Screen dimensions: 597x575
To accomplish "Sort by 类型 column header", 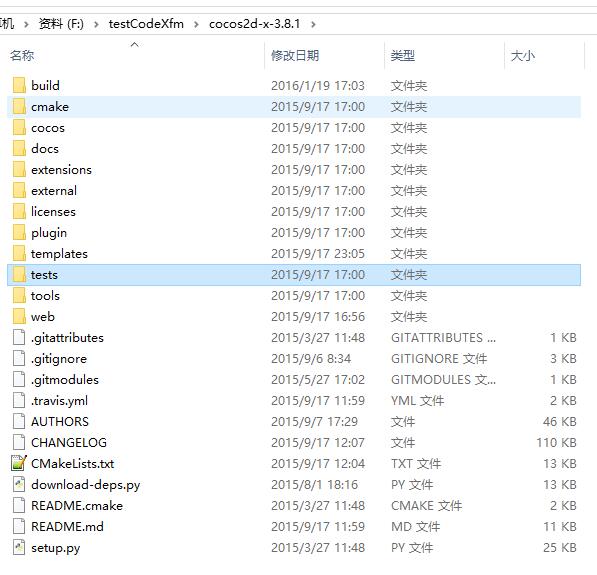I will [x=402, y=56].
